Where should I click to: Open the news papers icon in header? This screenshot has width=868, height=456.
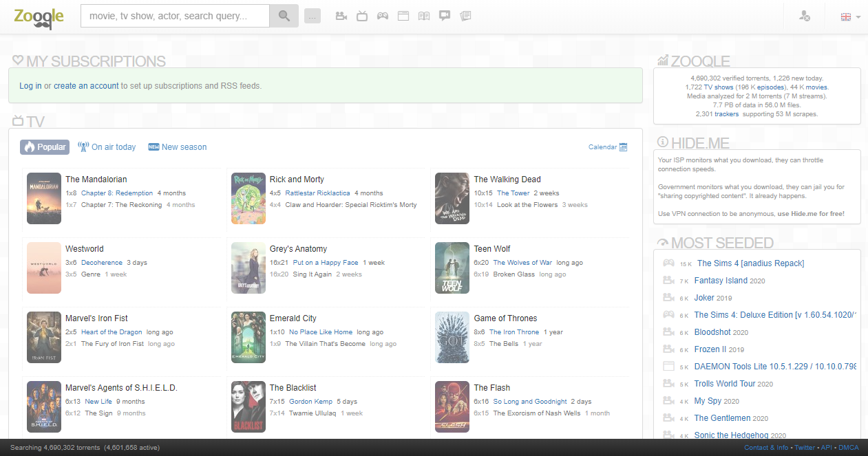(466, 16)
